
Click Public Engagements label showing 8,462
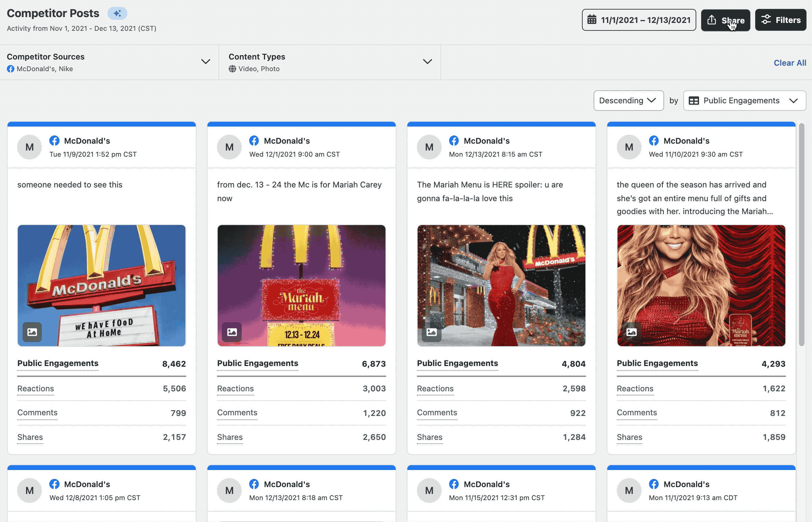click(58, 363)
